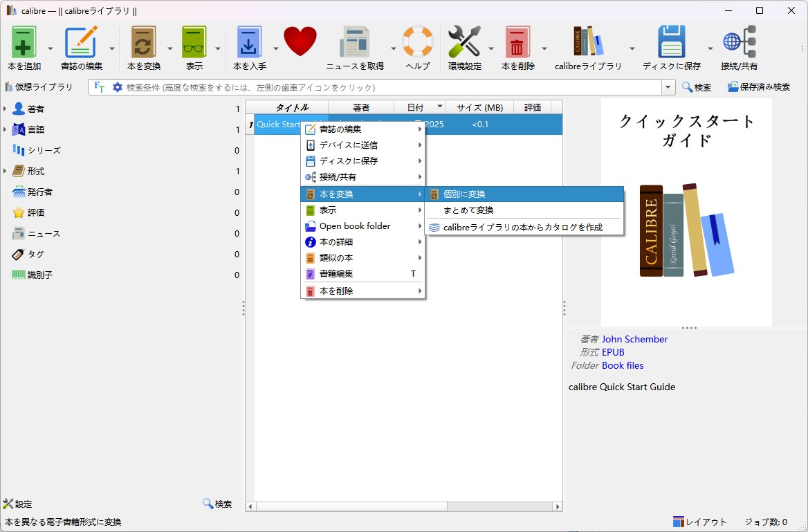This screenshot has height=532, width=808.
Task: Open ニュースを取得 news fetch icon
Action: click(x=355, y=42)
